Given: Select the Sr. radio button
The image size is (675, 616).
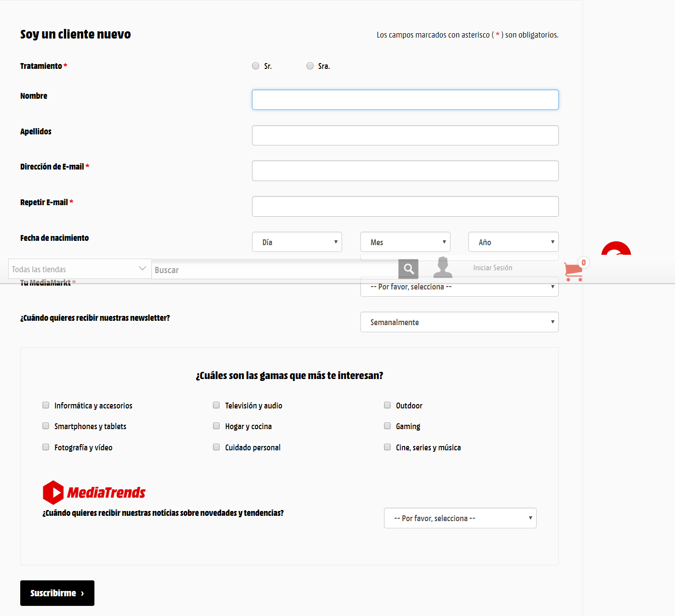Looking at the screenshot, I should [x=256, y=66].
